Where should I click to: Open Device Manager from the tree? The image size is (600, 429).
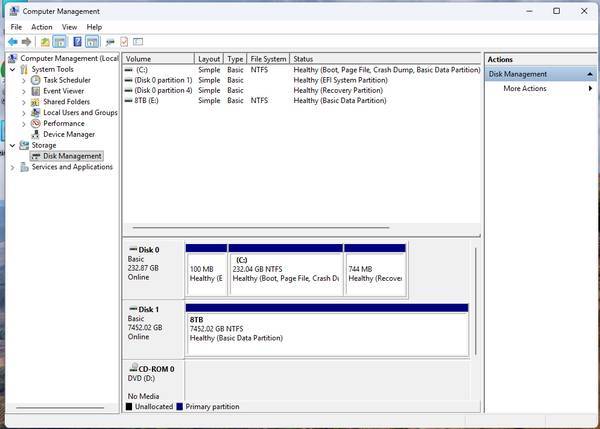pyautogui.click(x=68, y=134)
